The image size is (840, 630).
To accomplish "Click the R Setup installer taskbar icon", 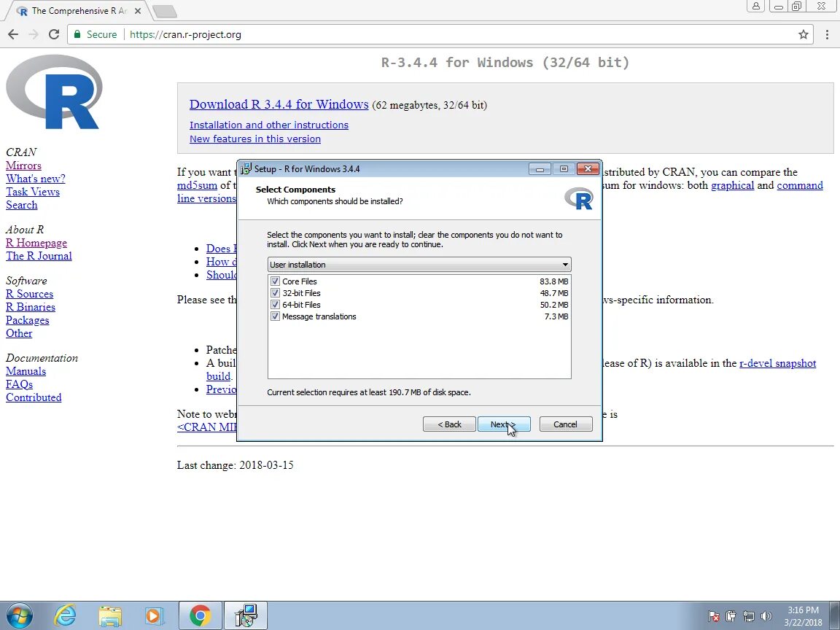I will tap(246, 615).
